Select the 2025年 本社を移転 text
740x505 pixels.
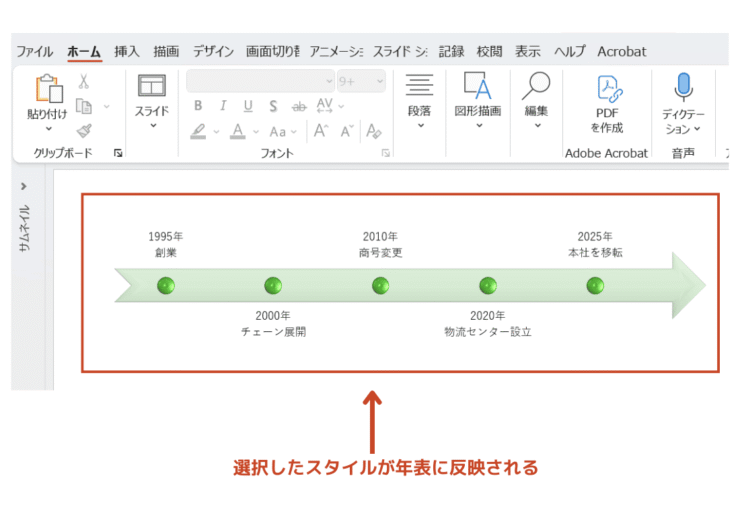pos(595,244)
